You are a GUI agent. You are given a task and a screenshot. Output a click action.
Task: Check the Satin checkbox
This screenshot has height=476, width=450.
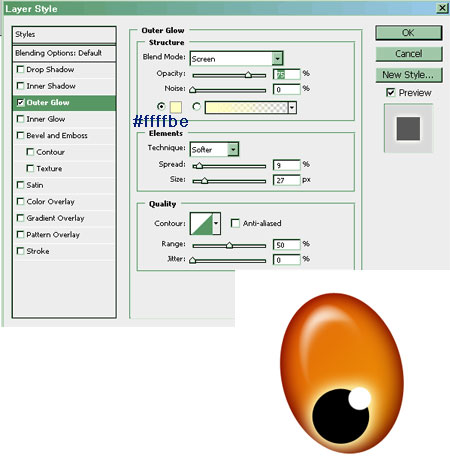point(20,185)
